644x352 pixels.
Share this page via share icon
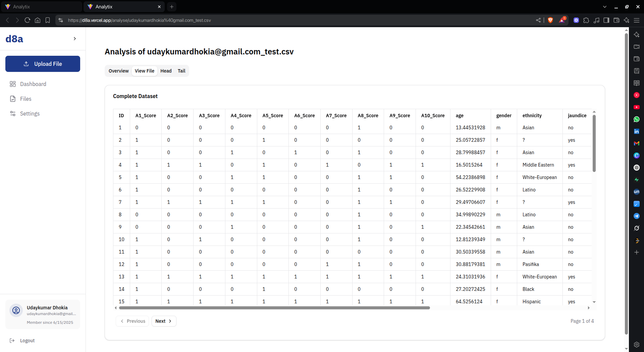pos(538,20)
